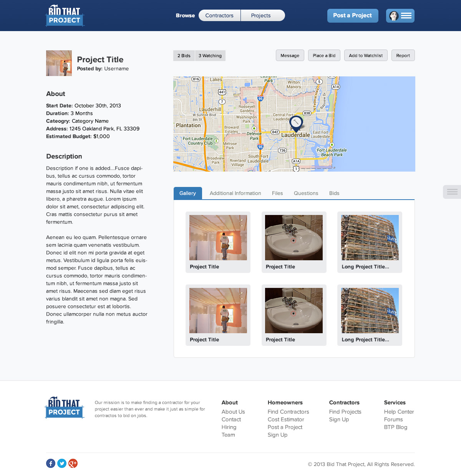Open the Files tab
Screen dimensions: 461x476
coord(277,193)
